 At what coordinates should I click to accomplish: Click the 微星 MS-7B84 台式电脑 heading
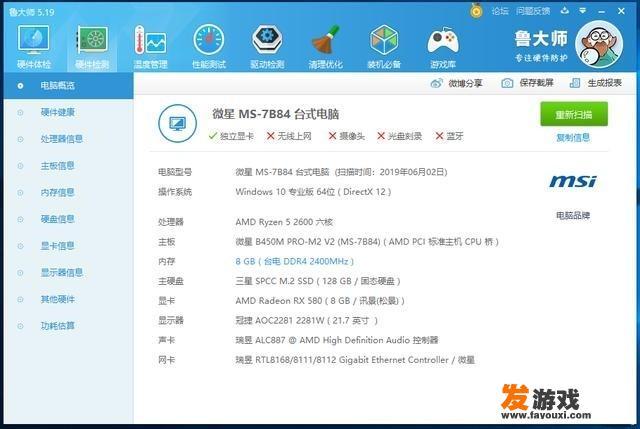[276, 114]
